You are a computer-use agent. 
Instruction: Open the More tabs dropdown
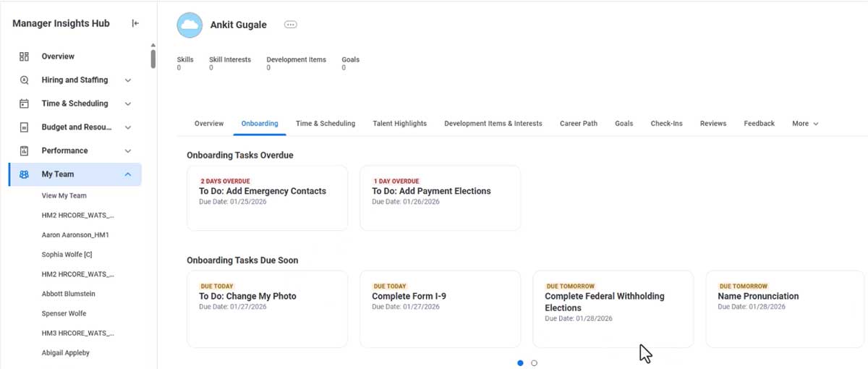[x=804, y=124]
